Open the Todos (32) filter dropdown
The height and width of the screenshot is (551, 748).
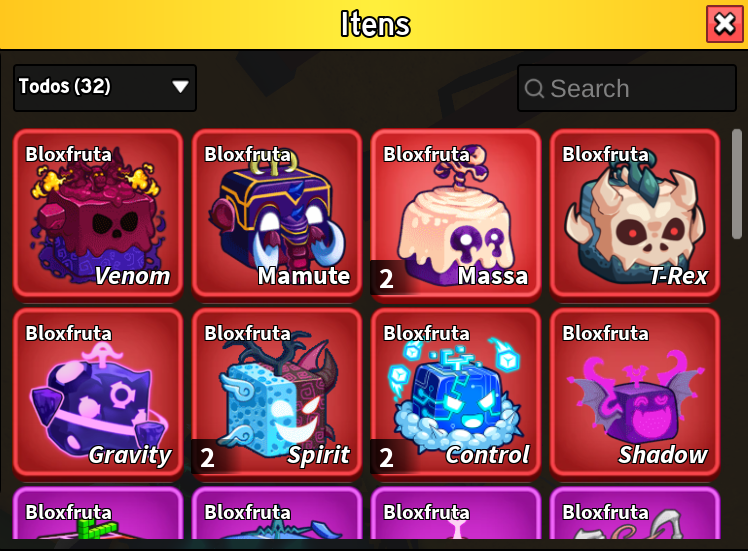(105, 88)
